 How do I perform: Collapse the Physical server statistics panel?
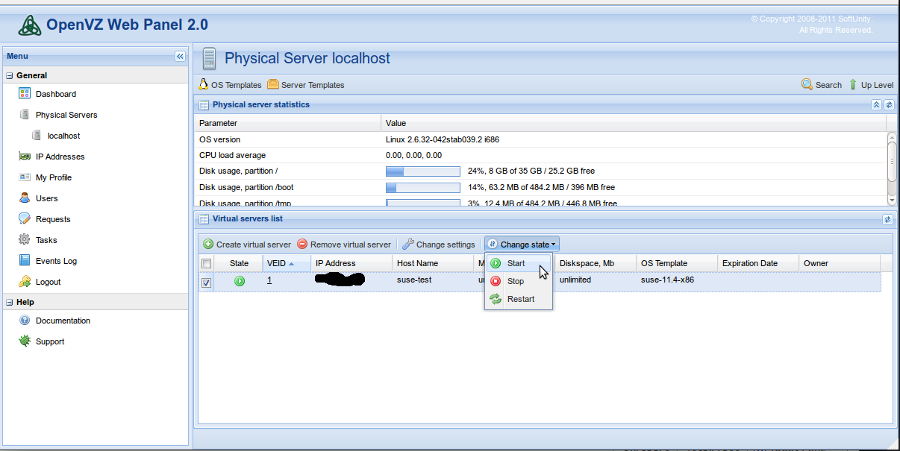876,104
